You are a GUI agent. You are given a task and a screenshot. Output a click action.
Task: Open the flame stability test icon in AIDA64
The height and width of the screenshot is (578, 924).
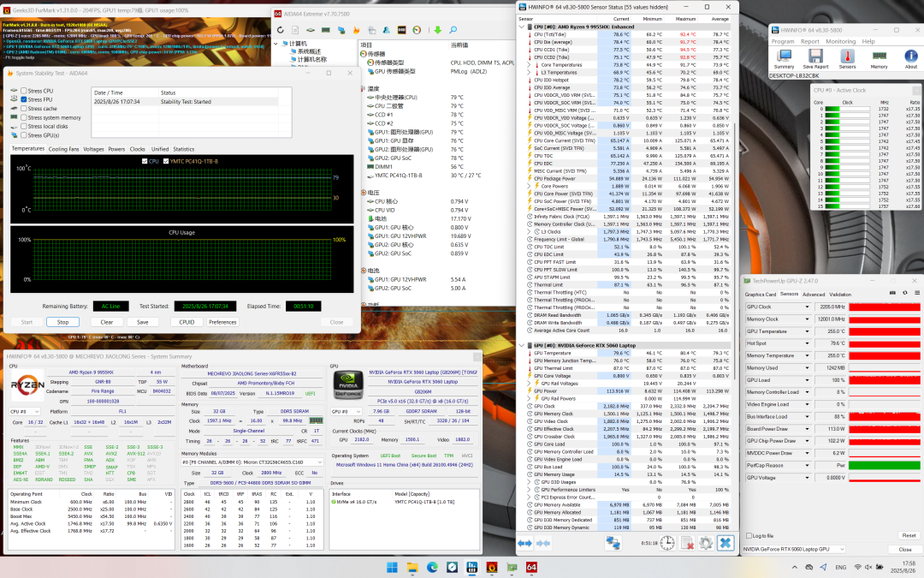(357, 30)
